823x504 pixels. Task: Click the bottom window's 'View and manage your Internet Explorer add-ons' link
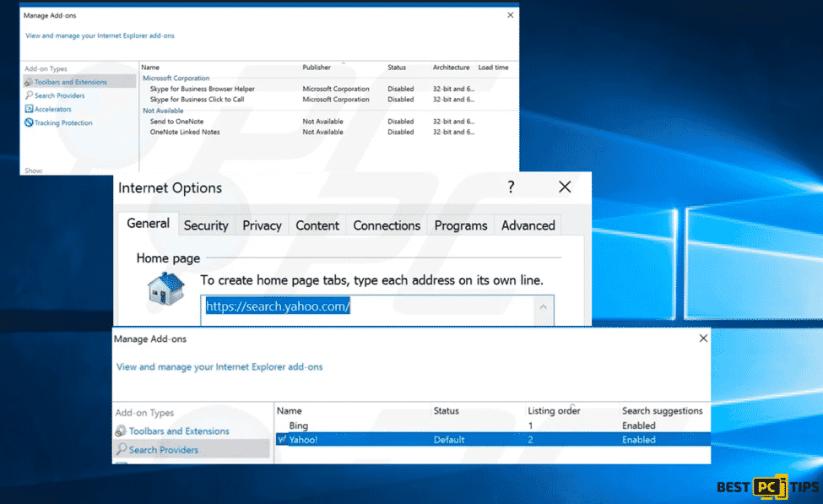pyautogui.click(x=219, y=367)
